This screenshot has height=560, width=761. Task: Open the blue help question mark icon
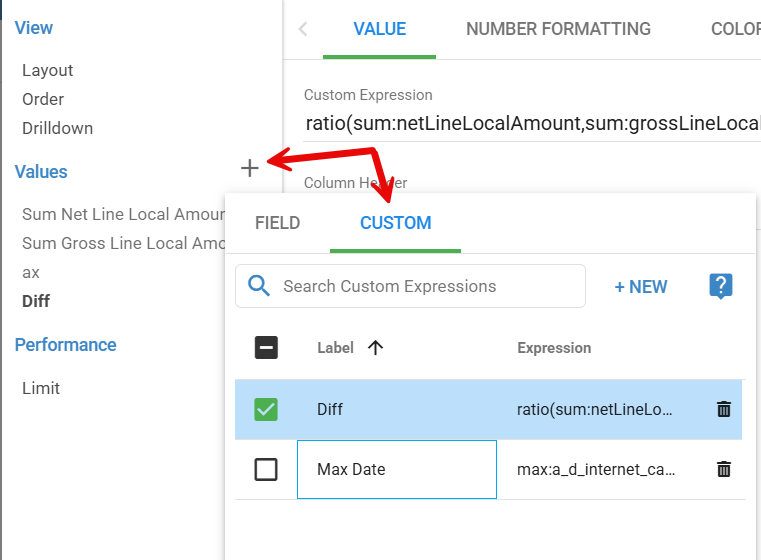click(721, 286)
